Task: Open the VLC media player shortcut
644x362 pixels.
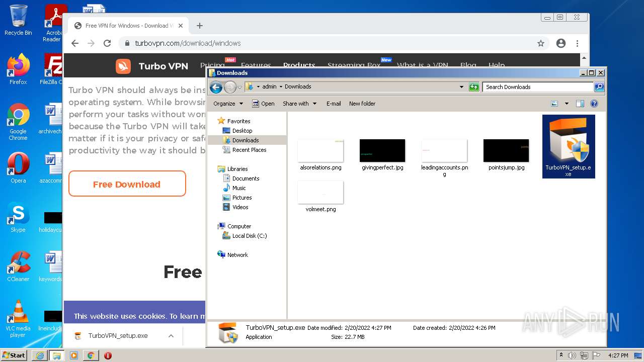Action: click(x=18, y=319)
